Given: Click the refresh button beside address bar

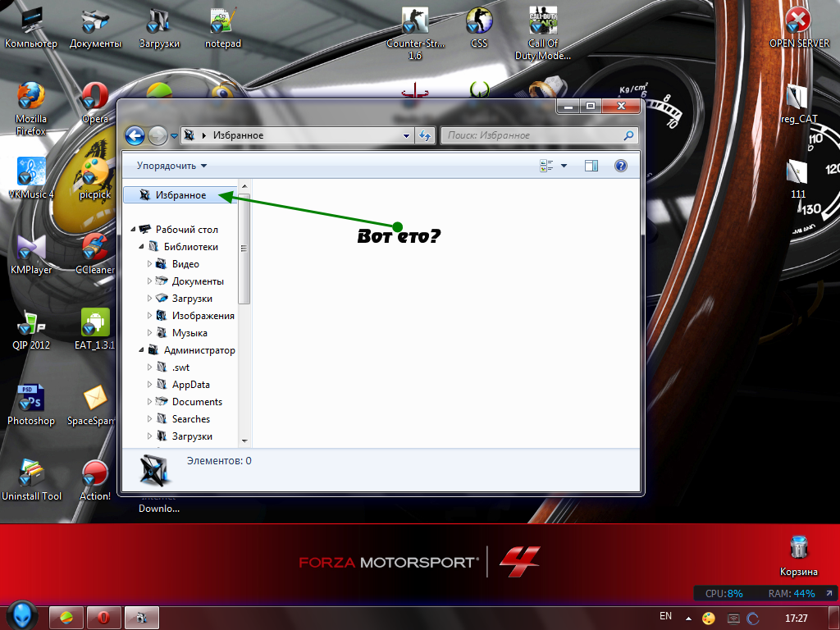Looking at the screenshot, I should point(425,135).
